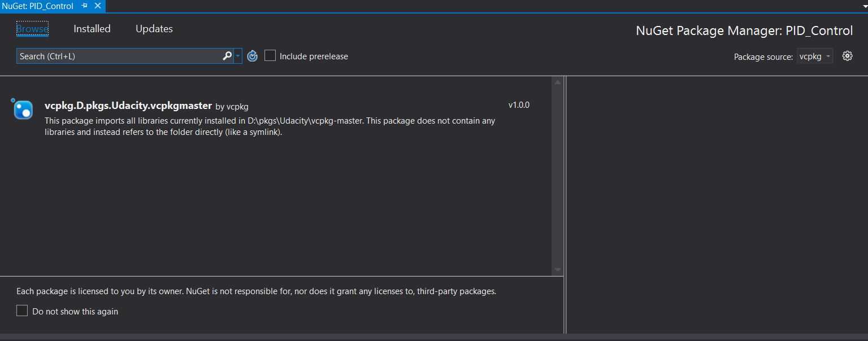Expand the search history dropdown arrow
The width and height of the screenshot is (868, 341).
tap(238, 56)
